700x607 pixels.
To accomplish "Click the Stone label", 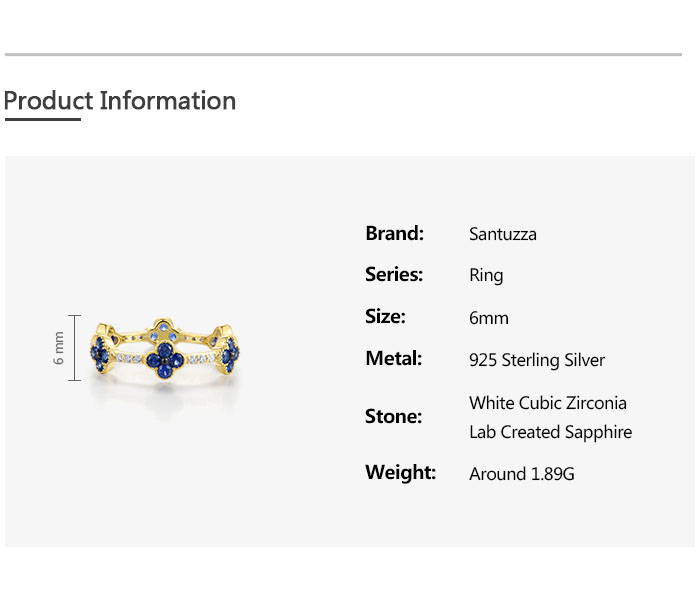I will (x=393, y=416).
